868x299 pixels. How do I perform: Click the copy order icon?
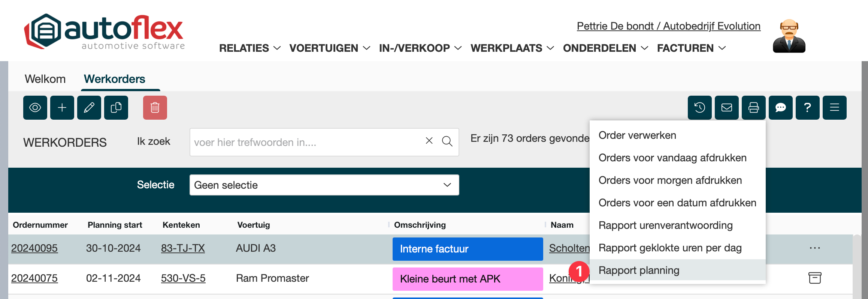pos(116,108)
